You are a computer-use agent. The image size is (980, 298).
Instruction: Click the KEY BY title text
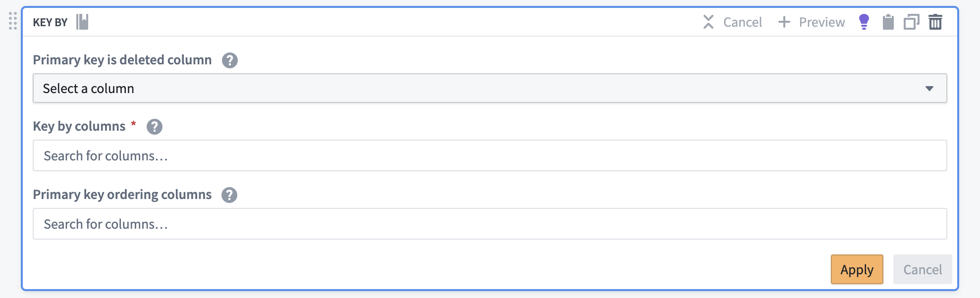point(50,22)
